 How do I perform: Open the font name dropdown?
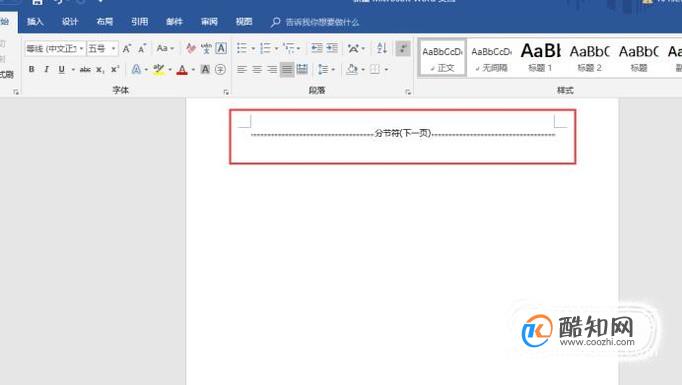click(x=81, y=48)
